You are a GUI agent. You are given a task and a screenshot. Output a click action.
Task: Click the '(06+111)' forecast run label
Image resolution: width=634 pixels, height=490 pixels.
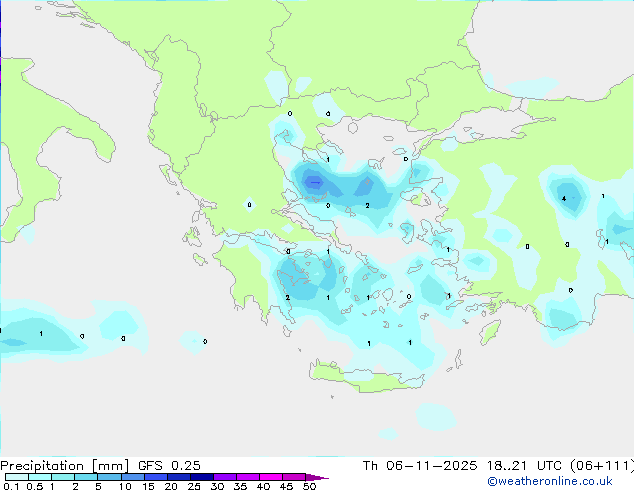[x=602, y=466]
